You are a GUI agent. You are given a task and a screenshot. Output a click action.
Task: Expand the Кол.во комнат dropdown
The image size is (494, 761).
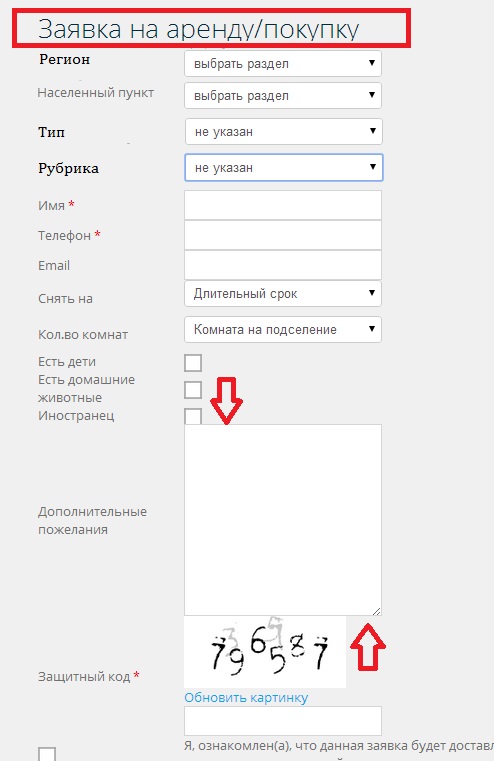coord(283,330)
